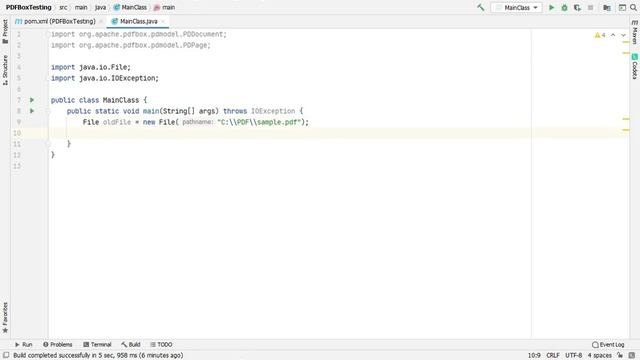Open the TODO tool window button

(161, 344)
